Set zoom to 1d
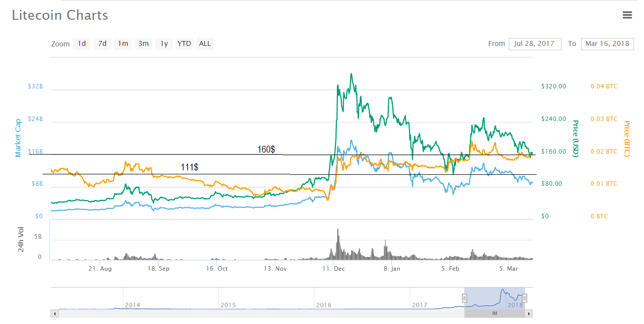Image resolution: width=644 pixels, height=324 pixels. pyautogui.click(x=82, y=43)
